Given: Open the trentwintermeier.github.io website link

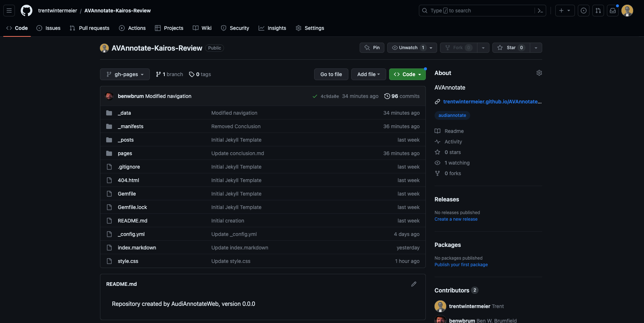Looking at the screenshot, I should 492,102.
